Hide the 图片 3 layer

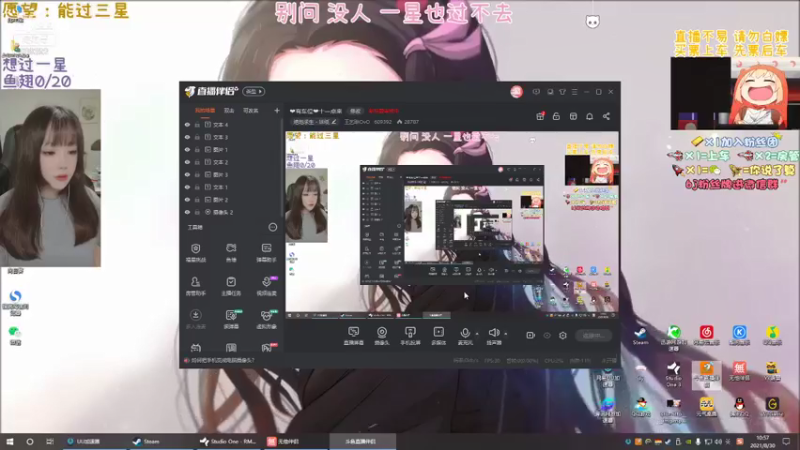pyautogui.click(x=187, y=174)
